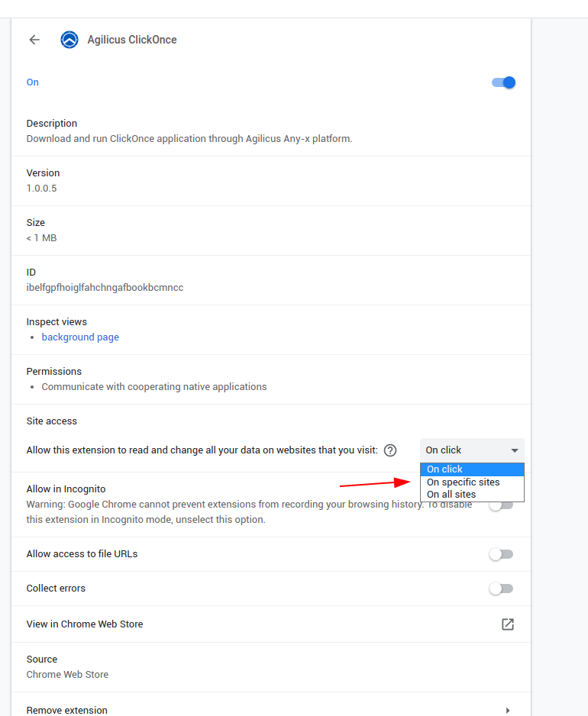Click the 'Remove extension' label

pyautogui.click(x=67, y=711)
